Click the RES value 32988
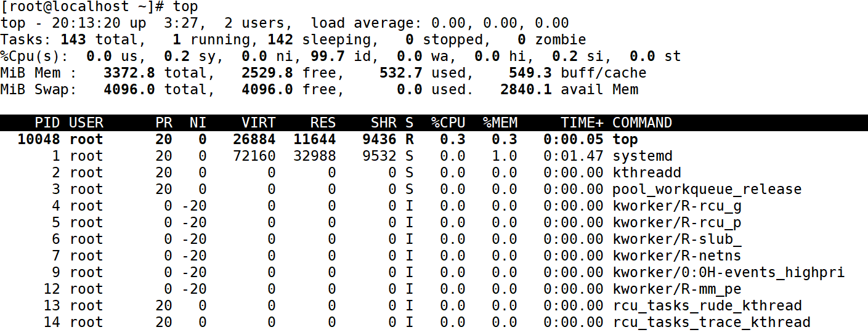 [315, 156]
